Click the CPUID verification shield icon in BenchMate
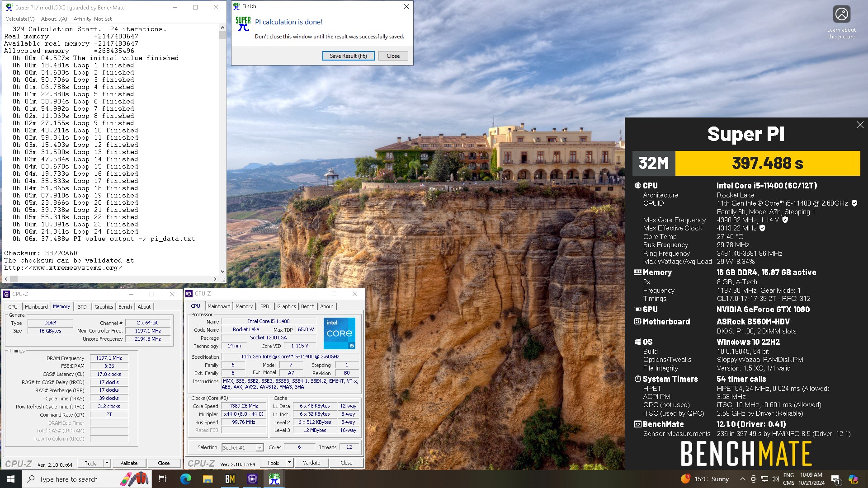The height and width of the screenshot is (488, 868). [x=854, y=203]
